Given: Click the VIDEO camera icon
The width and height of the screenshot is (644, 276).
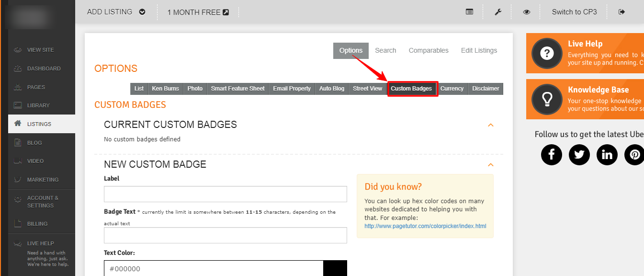Looking at the screenshot, I should [x=18, y=161].
